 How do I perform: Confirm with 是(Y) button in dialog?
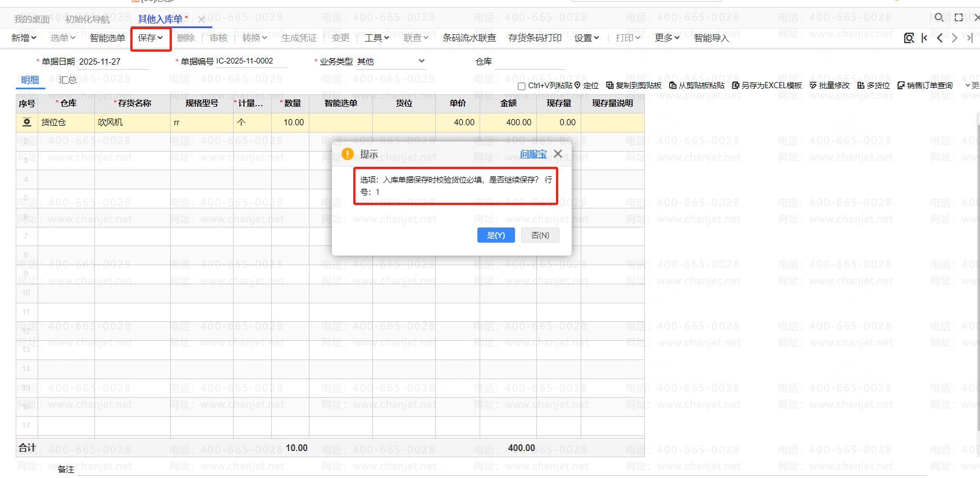click(x=496, y=235)
